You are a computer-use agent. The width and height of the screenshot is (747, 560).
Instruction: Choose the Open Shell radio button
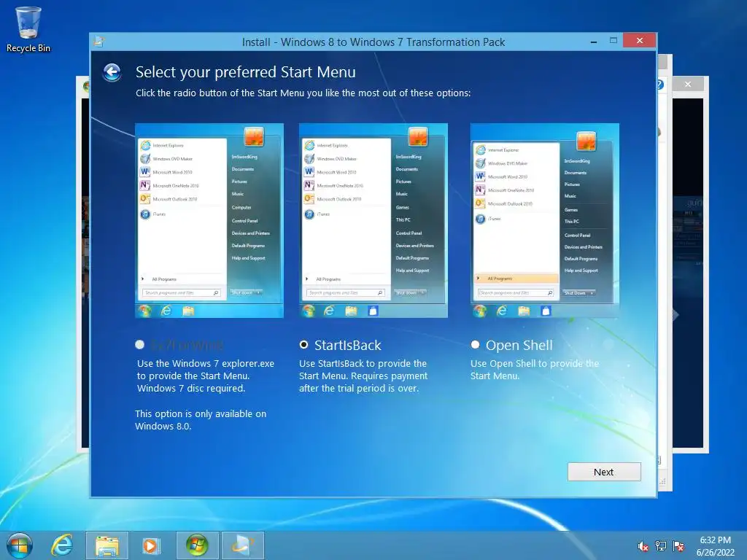pyautogui.click(x=475, y=345)
